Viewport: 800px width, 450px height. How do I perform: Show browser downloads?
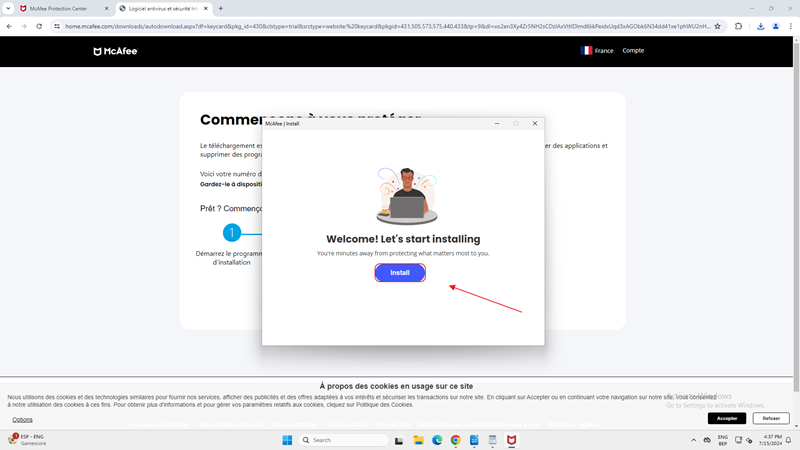point(760,26)
